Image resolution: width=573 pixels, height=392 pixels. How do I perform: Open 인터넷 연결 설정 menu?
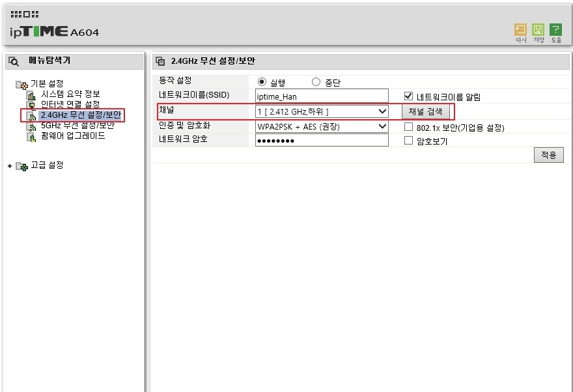tap(70, 104)
